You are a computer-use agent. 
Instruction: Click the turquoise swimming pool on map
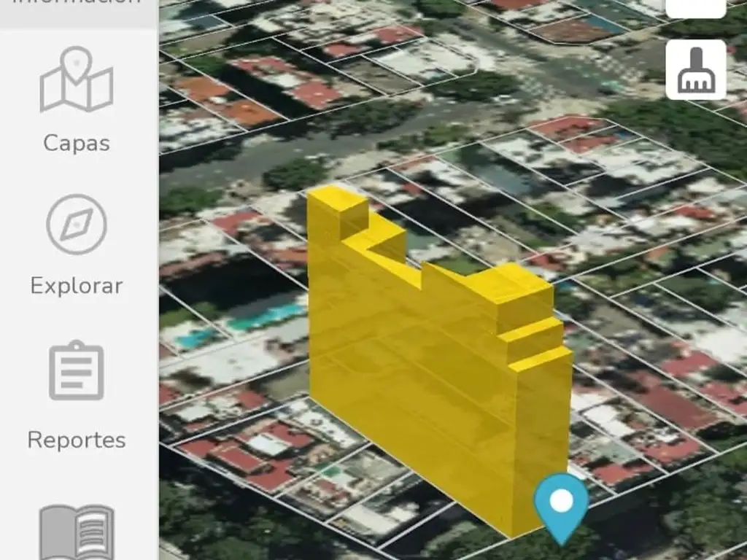266,316
